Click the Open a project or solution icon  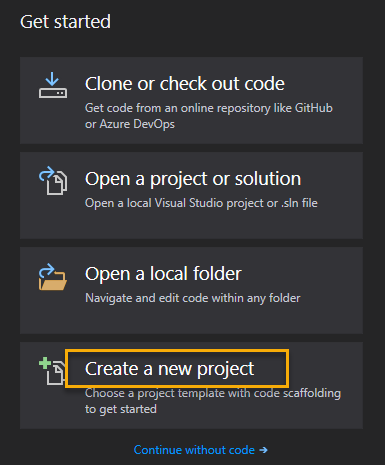[53, 180]
